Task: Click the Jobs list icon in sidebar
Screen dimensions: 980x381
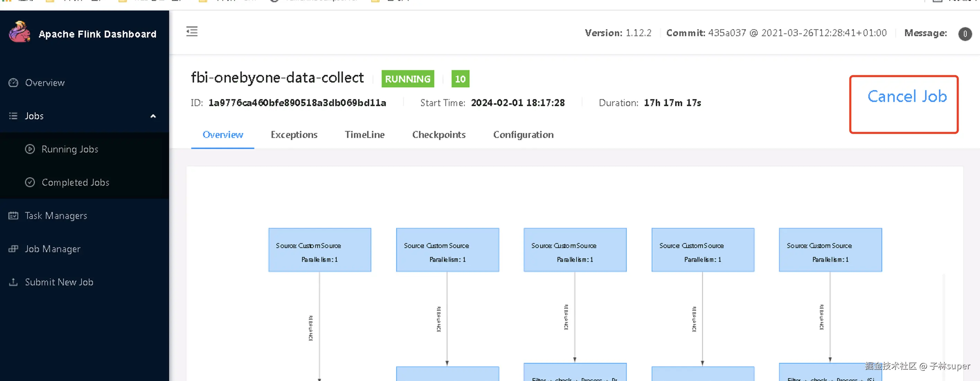Action: pyautogui.click(x=13, y=116)
